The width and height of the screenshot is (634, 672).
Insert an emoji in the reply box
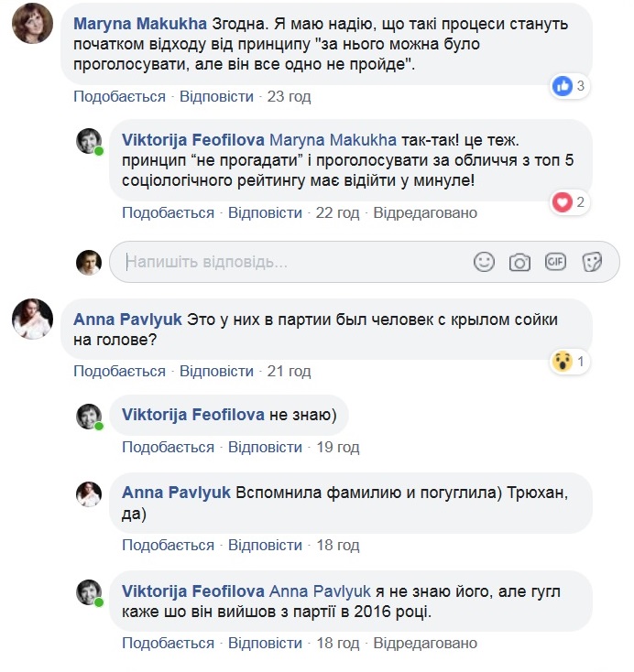[484, 262]
